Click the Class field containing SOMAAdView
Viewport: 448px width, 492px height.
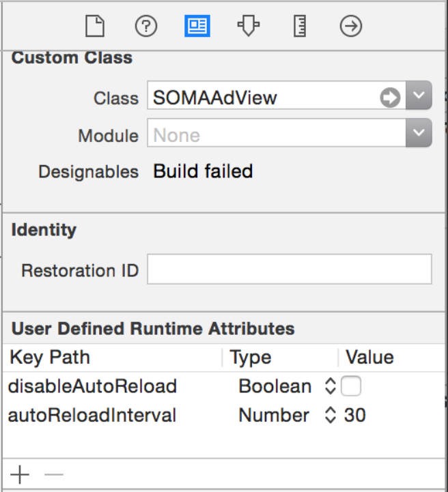(x=277, y=96)
